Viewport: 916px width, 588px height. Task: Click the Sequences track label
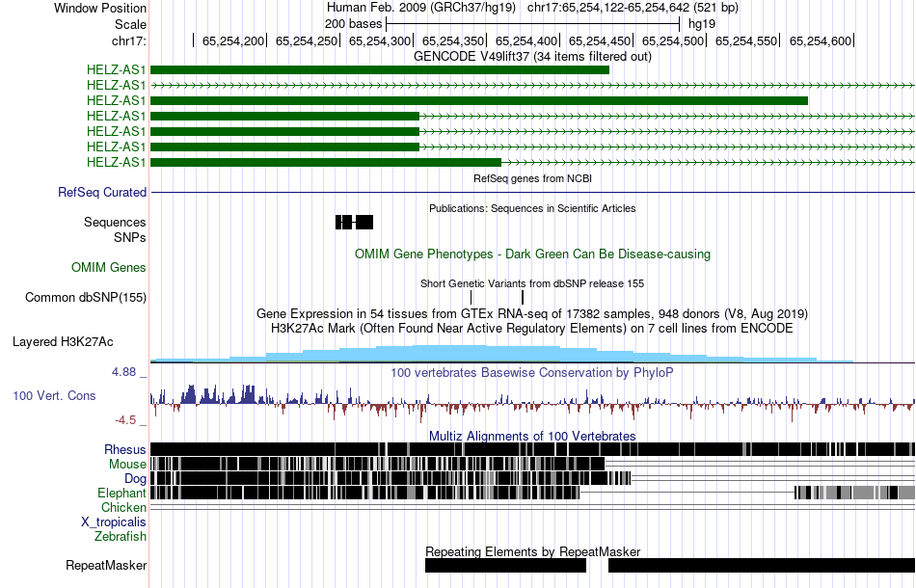click(115, 222)
